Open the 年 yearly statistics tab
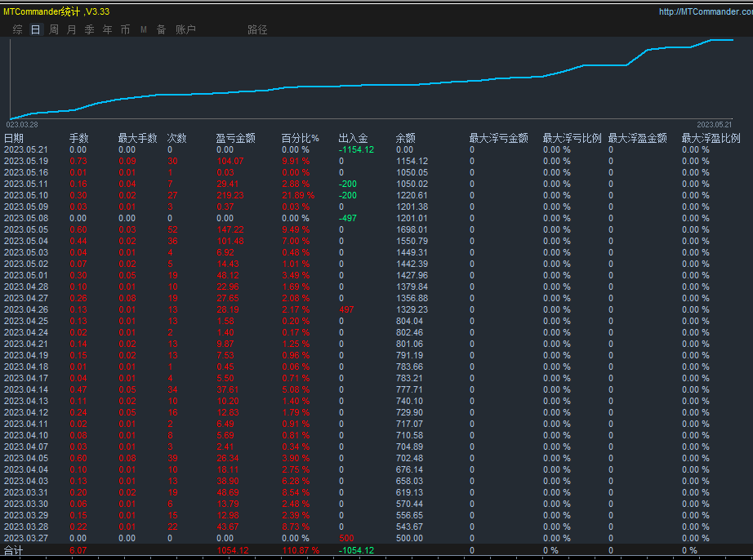Viewport: 753px width, 560px height. (108, 29)
